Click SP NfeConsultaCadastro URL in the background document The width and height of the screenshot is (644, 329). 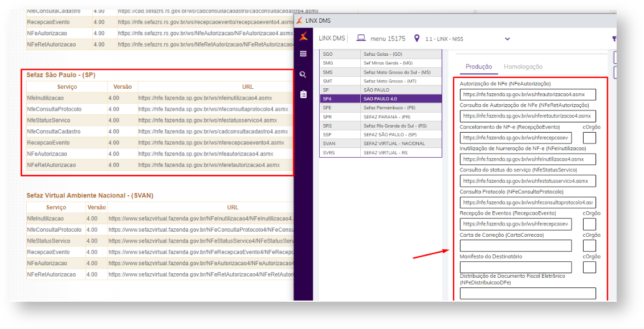tap(213, 131)
